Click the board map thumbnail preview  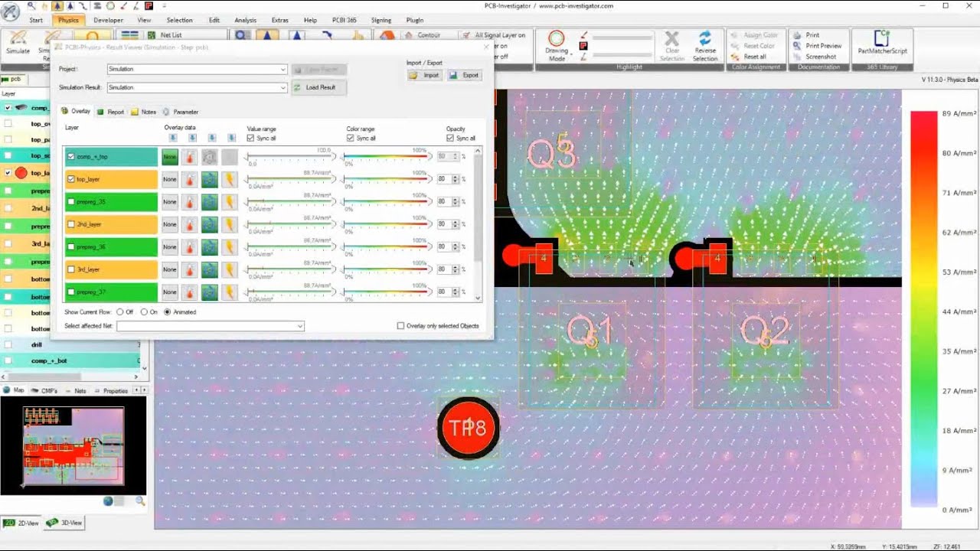pyautogui.click(x=73, y=446)
